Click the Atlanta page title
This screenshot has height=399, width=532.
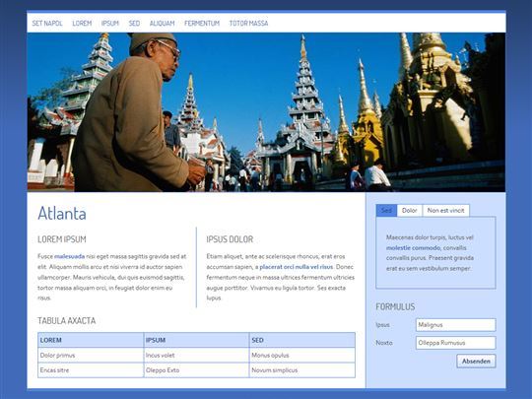pyautogui.click(x=62, y=214)
